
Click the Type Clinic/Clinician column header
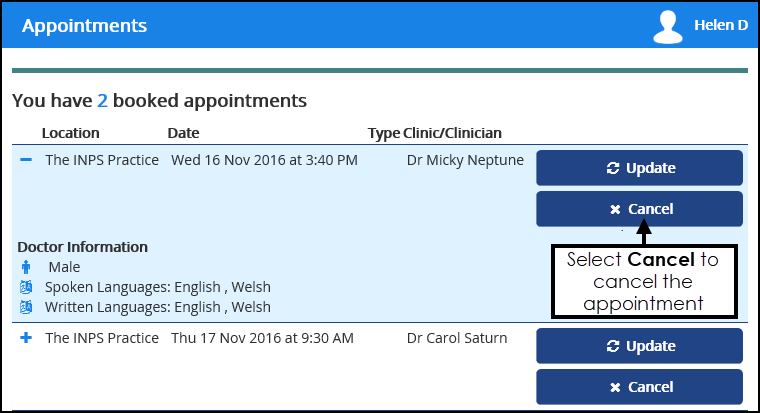(434, 133)
